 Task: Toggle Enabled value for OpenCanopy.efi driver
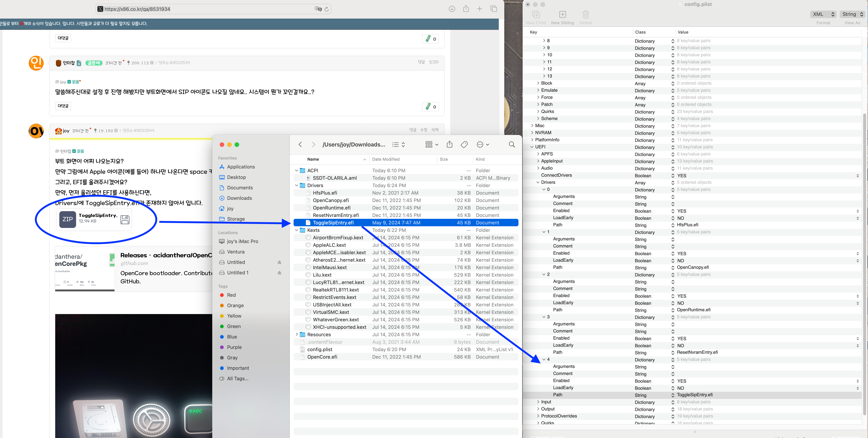coord(858,253)
